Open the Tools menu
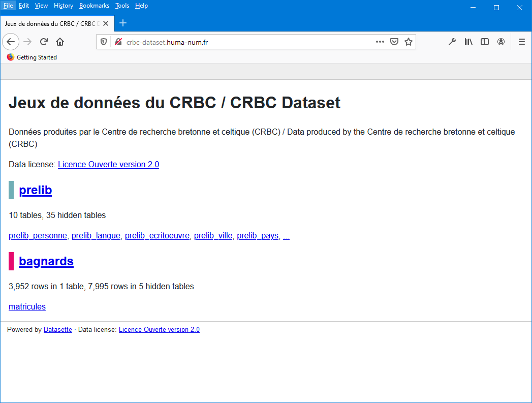532x403 pixels. (122, 6)
